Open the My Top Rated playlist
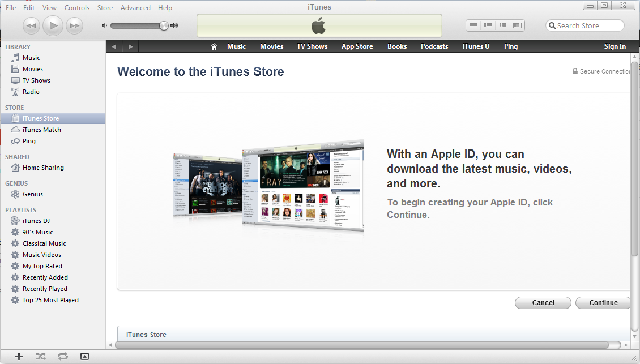640x364 pixels. tap(53, 266)
